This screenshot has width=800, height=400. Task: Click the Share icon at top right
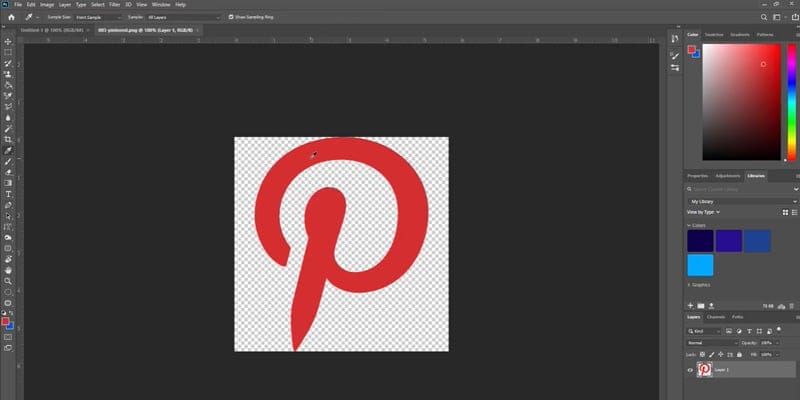tap(795, 17)
